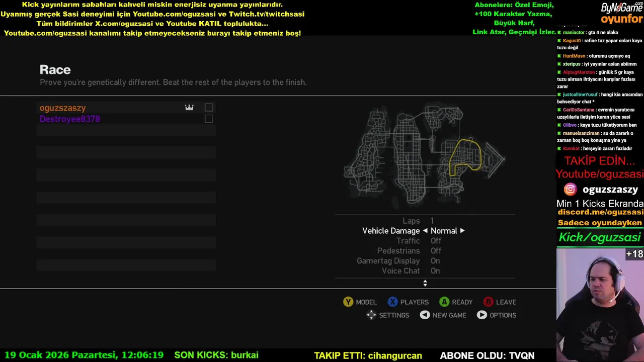
Task: Toggle ready checkbox for oguzszaszy
Action: coord(209,108)
